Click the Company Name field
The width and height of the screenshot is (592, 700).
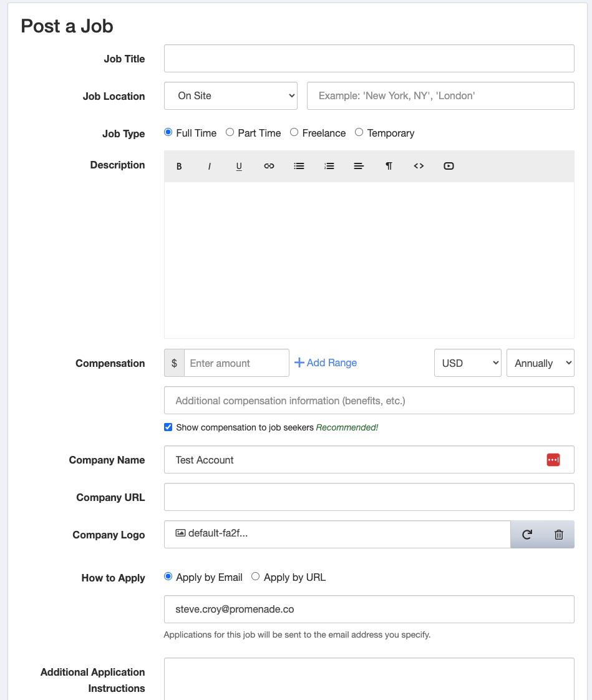[369, 459]
